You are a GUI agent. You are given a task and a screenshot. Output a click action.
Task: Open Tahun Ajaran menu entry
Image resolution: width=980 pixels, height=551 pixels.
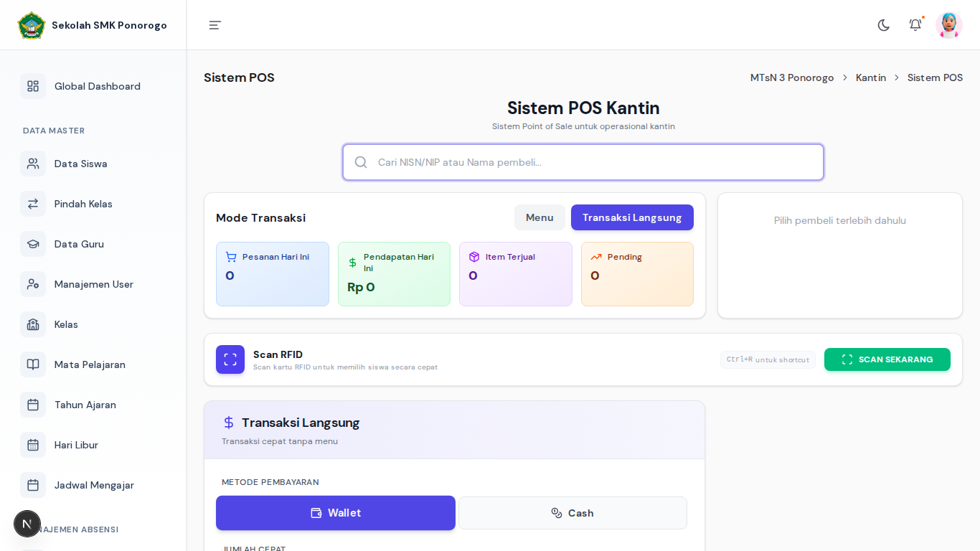click(93, 405)
